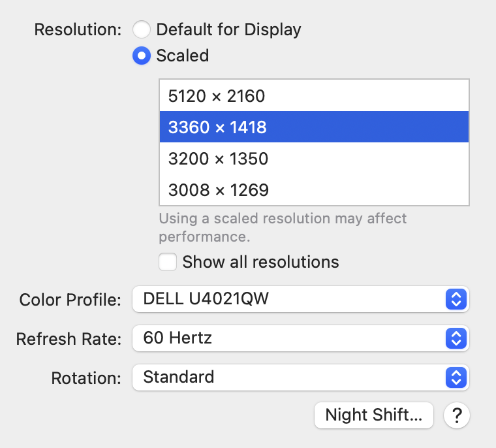Click the scaled resolution performance warning text

coord(283,227)
